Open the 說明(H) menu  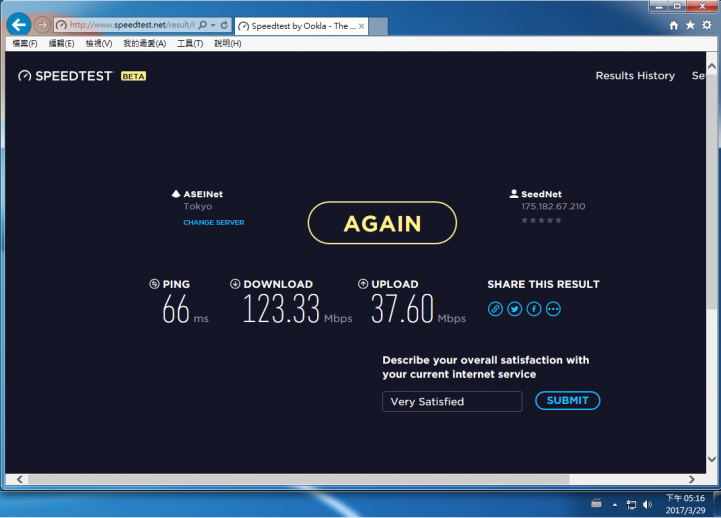tap(228, 43)
